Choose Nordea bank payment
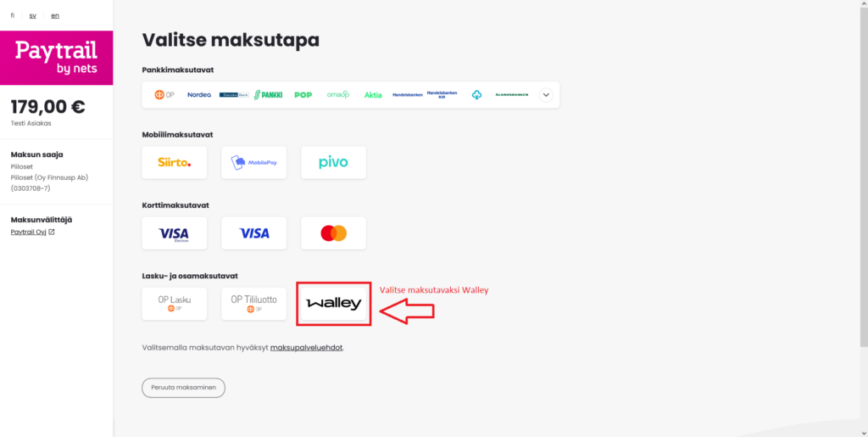Screen dimensions: 868x437 coord(199,95)
